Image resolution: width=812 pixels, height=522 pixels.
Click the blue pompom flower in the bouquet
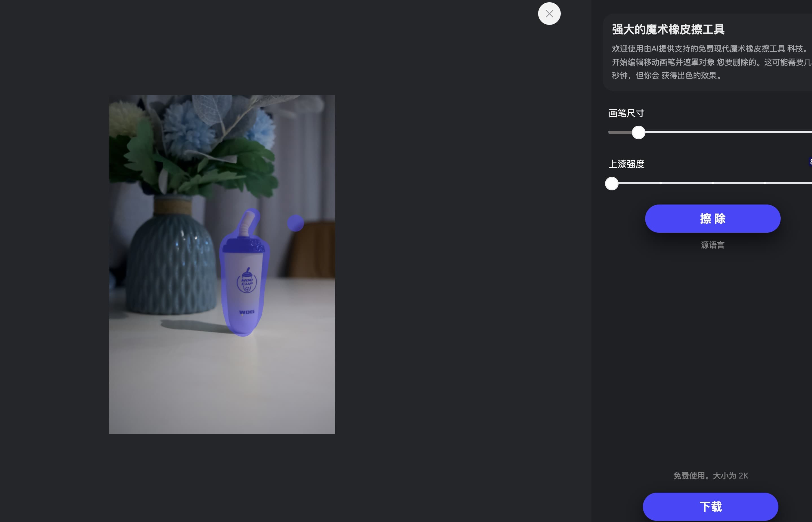[x=188, y=130]
